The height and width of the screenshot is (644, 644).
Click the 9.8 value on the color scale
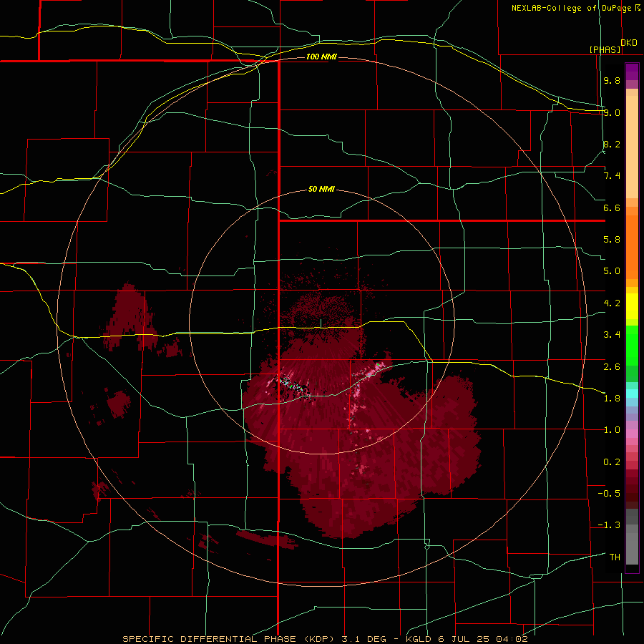click(x=612, y=80)
